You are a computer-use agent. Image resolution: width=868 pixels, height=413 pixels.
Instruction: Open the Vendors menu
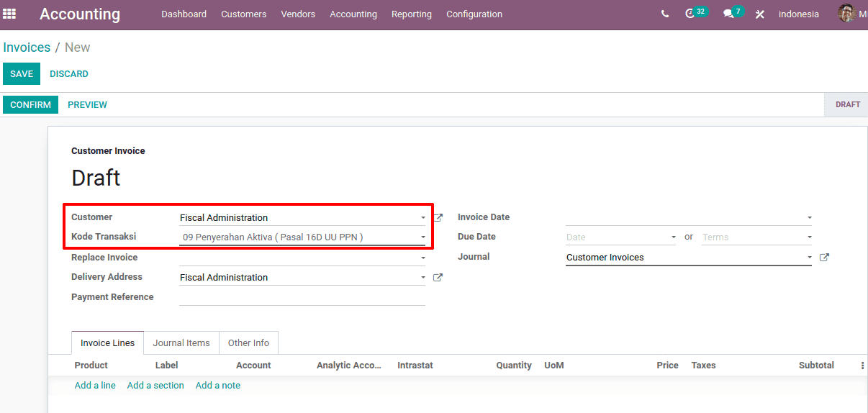click(298, 14)
